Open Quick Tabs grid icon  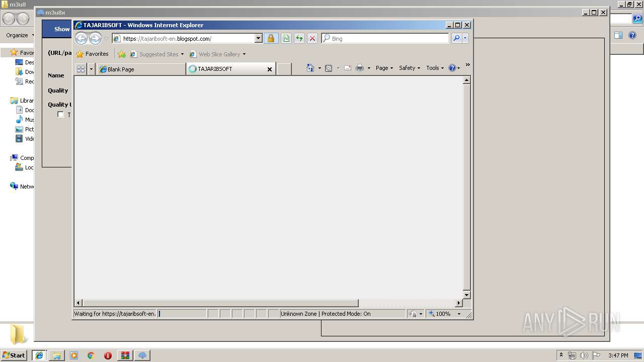[80, 69]
